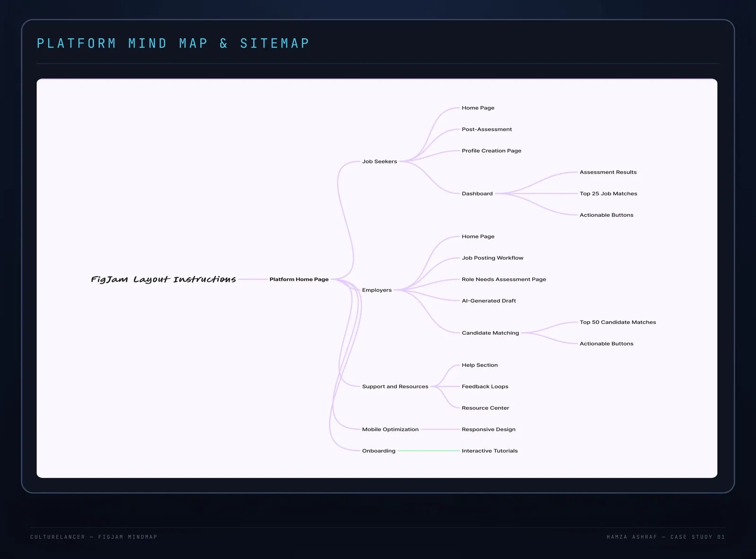Image resolution: width=756 pixels, height=559 pixels.
Task: Click the Candidate Matching node
Action: click(x=490, y=333)
